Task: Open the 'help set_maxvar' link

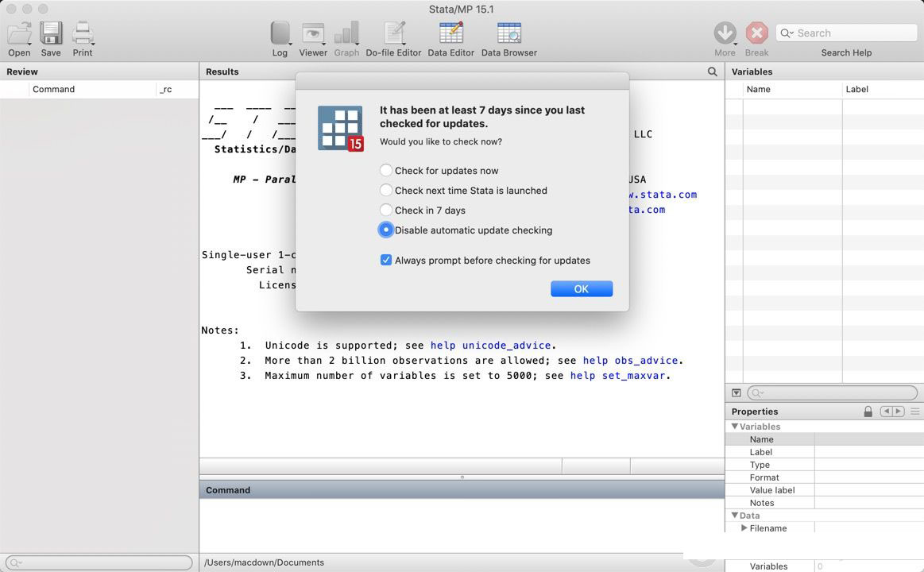Action: [617, 375]
